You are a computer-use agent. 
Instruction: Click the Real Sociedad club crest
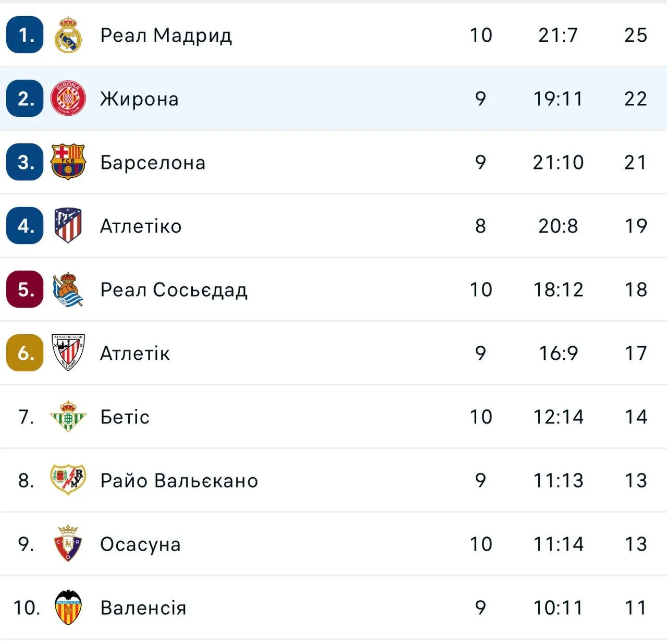pos(68,289)
